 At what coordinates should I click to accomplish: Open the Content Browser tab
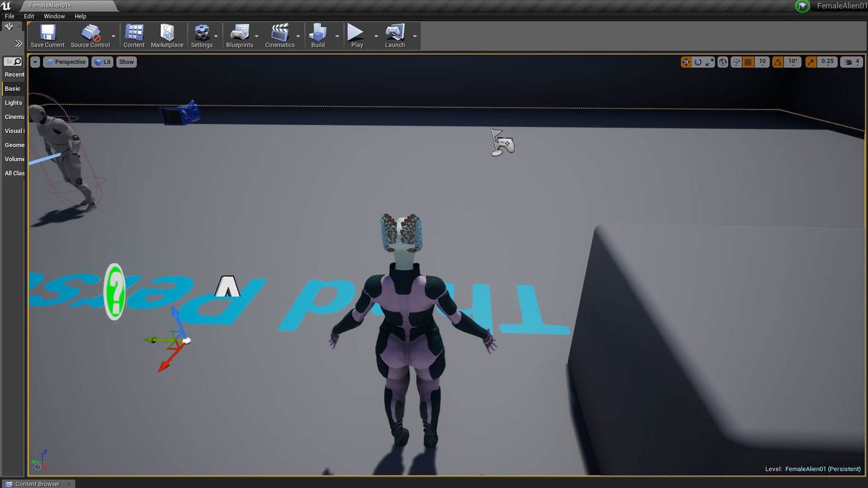[x=38, y=484]
